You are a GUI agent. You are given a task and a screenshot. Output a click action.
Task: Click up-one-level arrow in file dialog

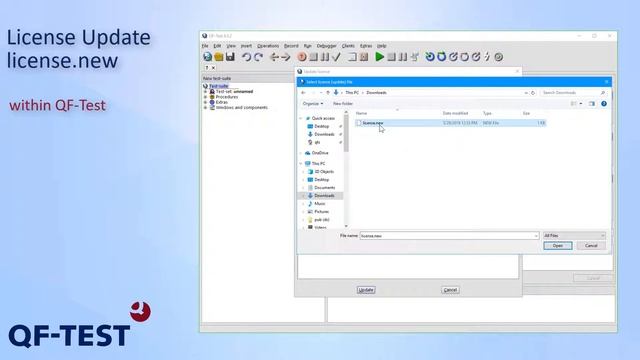coord(328,93)
